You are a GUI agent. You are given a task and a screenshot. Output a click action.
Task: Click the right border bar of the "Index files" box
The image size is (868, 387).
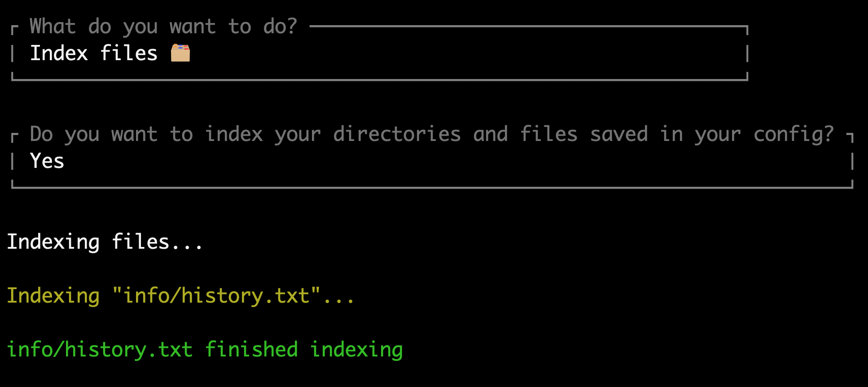pos(747,53)
